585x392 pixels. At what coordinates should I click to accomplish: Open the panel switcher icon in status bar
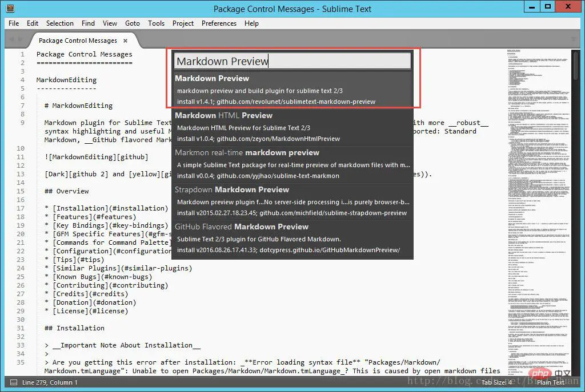coord(14,382)
